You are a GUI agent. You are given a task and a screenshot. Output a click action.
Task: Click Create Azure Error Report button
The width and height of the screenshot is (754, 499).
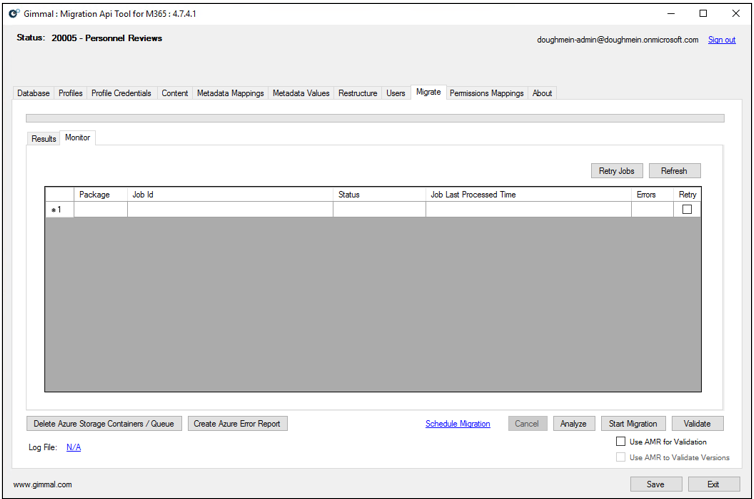pos(238,424)
